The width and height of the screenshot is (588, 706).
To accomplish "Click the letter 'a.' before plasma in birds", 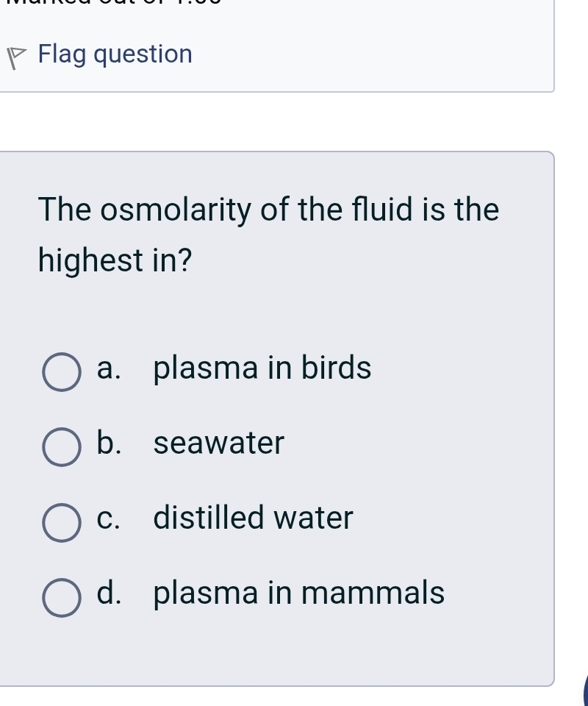I will [x=110, y=368].
